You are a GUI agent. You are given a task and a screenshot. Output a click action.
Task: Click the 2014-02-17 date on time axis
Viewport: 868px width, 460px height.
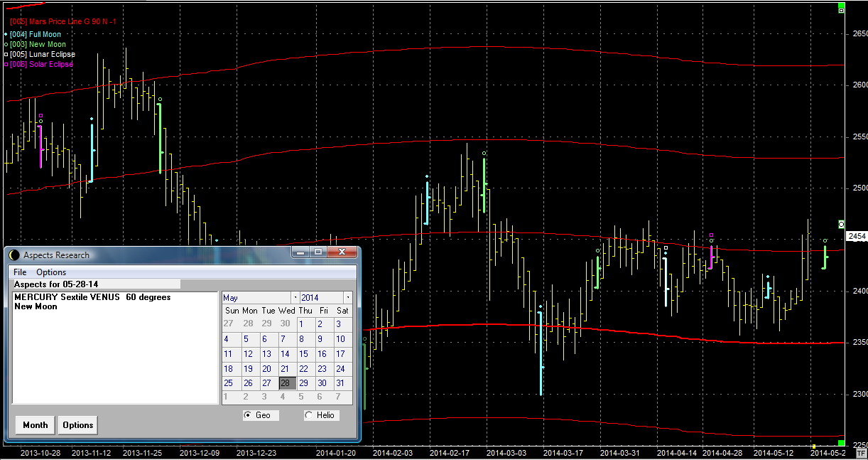point(451,452)
